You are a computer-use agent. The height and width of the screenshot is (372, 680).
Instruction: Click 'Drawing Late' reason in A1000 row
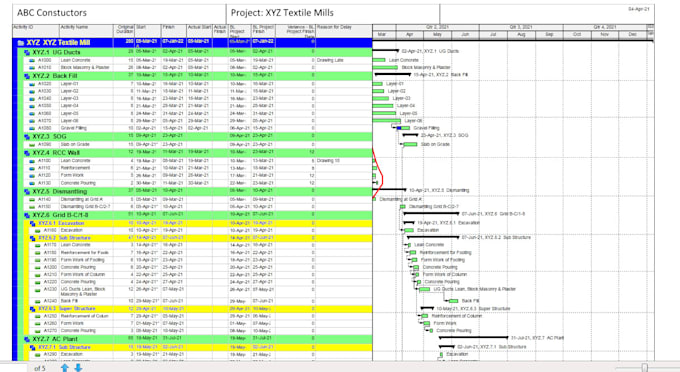pos(330,60)
